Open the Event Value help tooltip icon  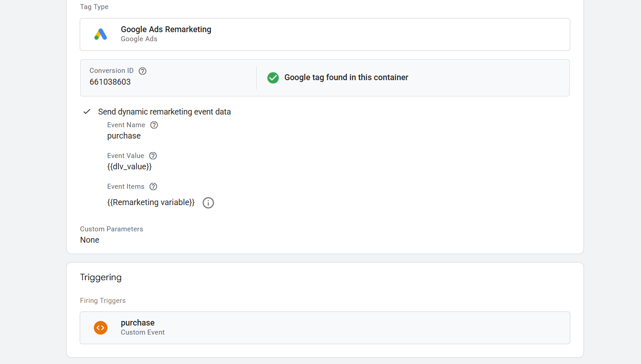[153, 156]
